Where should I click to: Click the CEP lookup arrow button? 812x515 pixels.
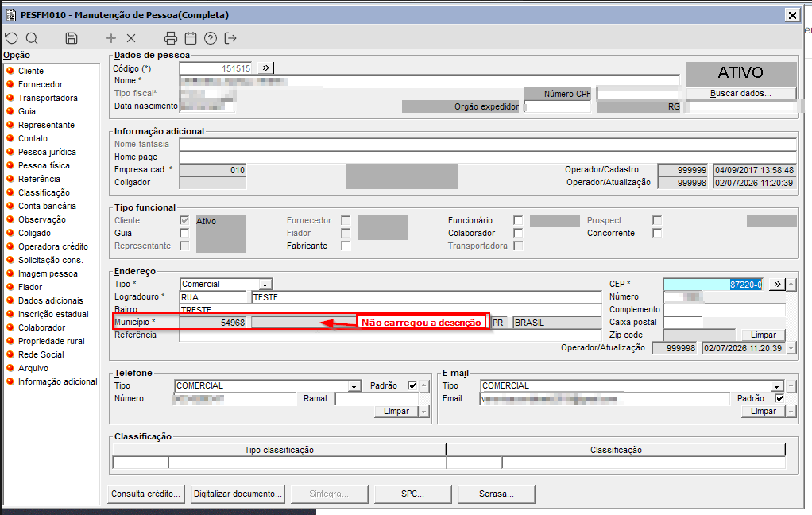point(777,284)
